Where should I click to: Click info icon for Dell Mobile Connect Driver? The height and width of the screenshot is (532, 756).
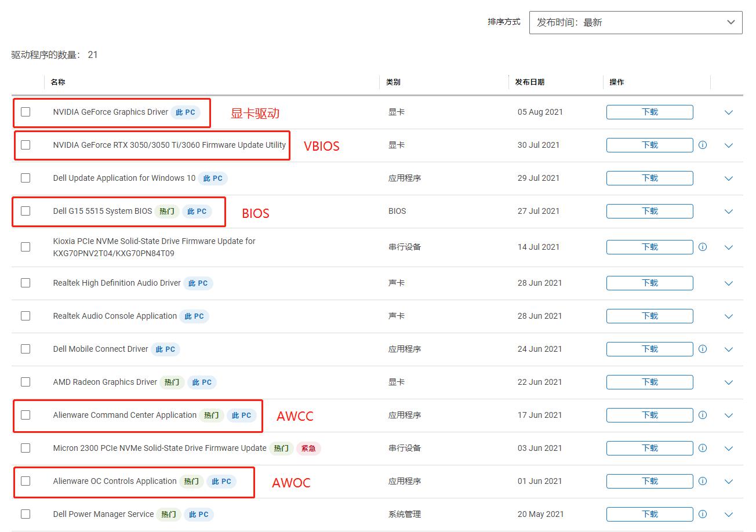click(x=703, y=349)
